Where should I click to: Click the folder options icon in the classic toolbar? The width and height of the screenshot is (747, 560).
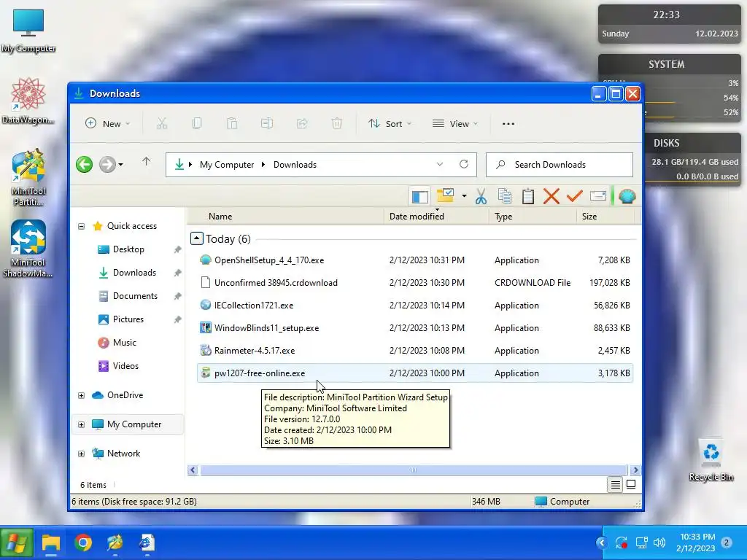pyautogui.click(x=446, y=195)
